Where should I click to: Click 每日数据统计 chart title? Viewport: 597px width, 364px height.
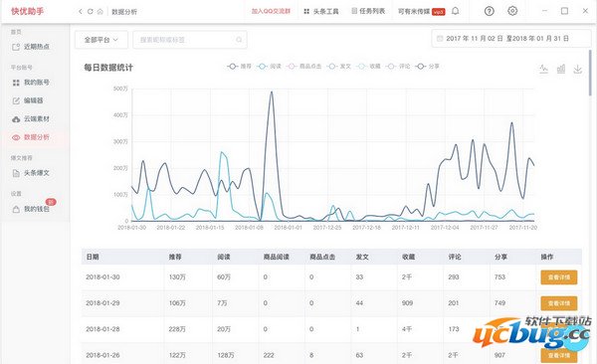[x=108, y=68]
